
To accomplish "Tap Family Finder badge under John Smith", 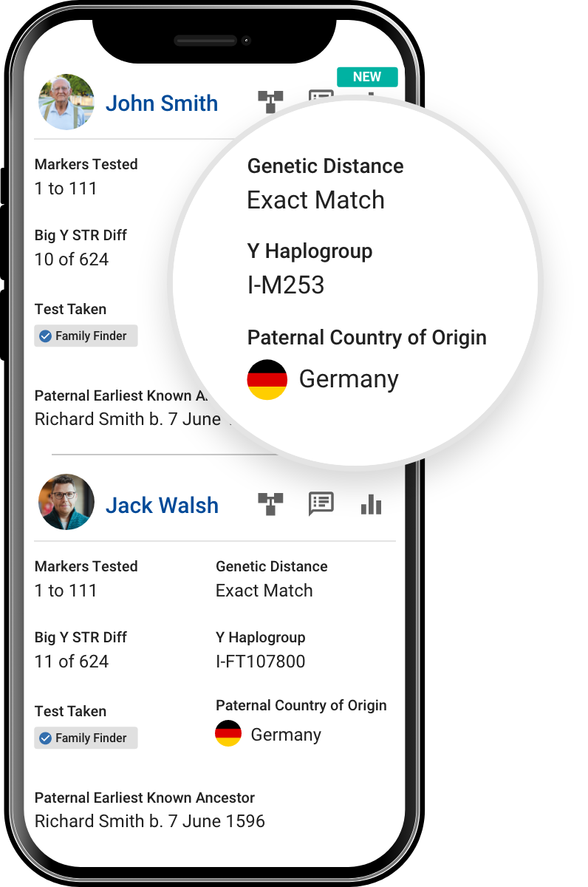I will (86, 336).
